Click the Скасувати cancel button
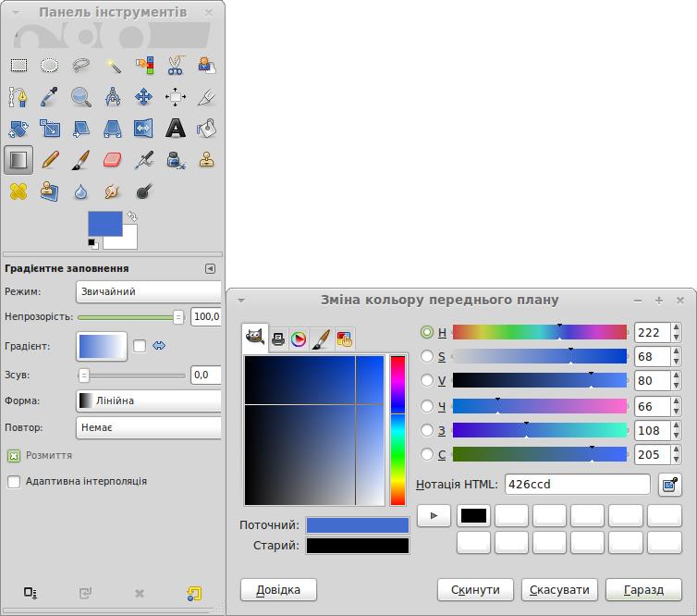The height and width of the screenshot is (616, 697). [559, 590]
